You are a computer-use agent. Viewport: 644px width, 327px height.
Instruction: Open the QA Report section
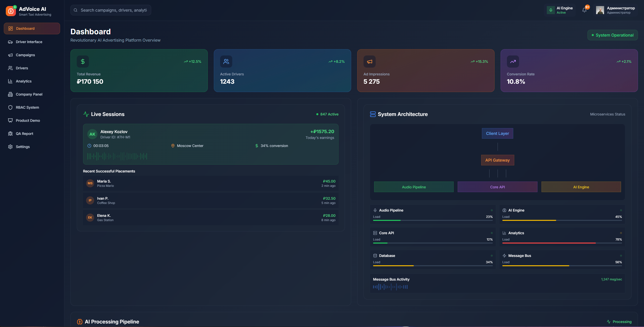pos(24,134)
